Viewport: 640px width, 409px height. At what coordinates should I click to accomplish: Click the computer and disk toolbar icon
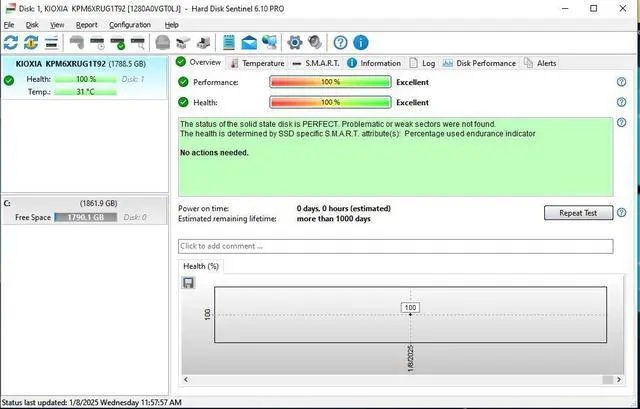(x=203, y=42)
